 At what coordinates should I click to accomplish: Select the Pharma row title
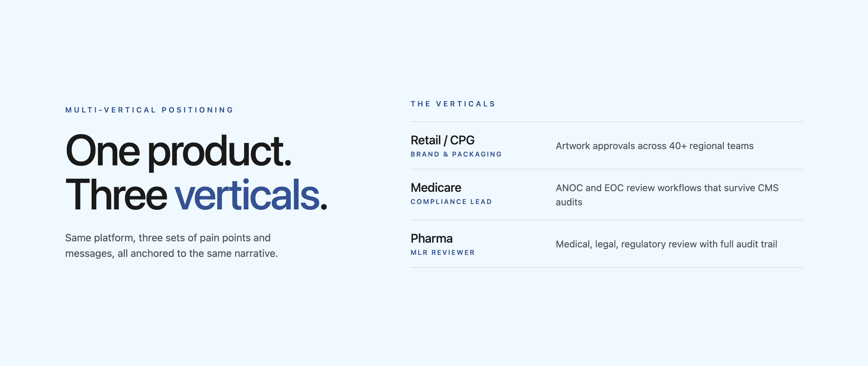(x=431, y=238)
